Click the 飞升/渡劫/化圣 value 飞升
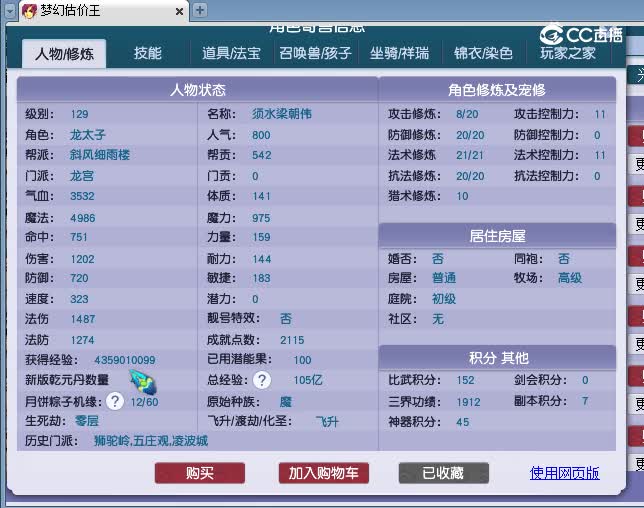The image size is (644, 508). click(327, 421)
